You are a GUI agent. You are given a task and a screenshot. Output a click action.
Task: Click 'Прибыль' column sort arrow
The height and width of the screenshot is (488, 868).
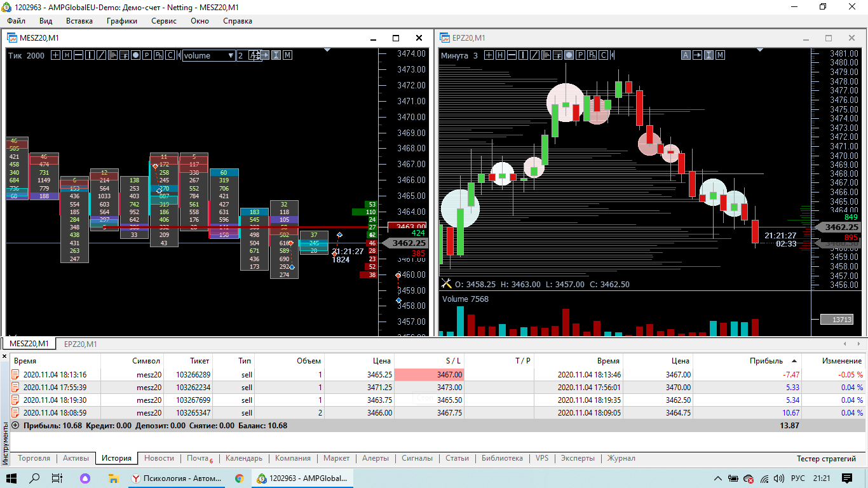pyautogui.click(x=794, y=360)
